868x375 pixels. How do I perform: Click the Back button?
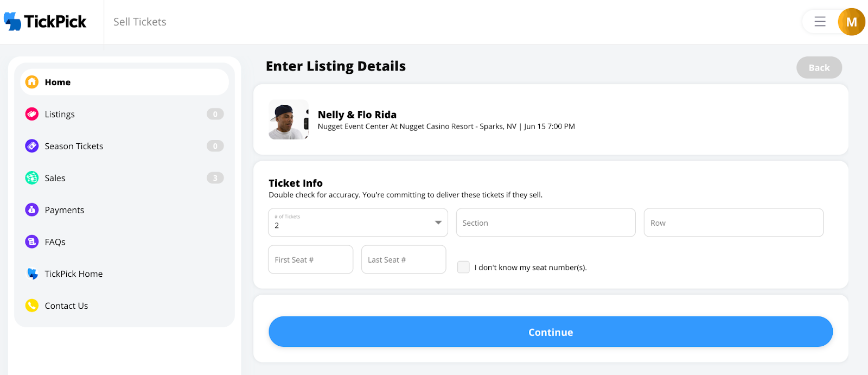coord(819,67)
